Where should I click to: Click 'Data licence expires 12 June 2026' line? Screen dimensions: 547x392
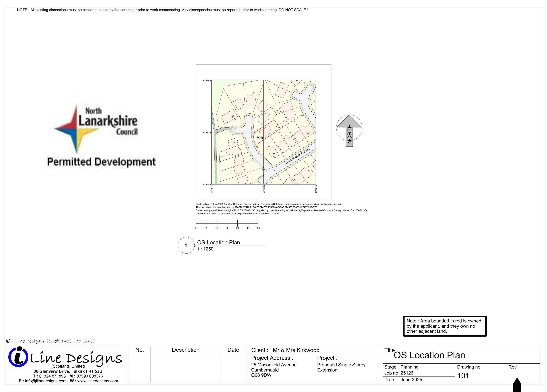click(237, 214)
